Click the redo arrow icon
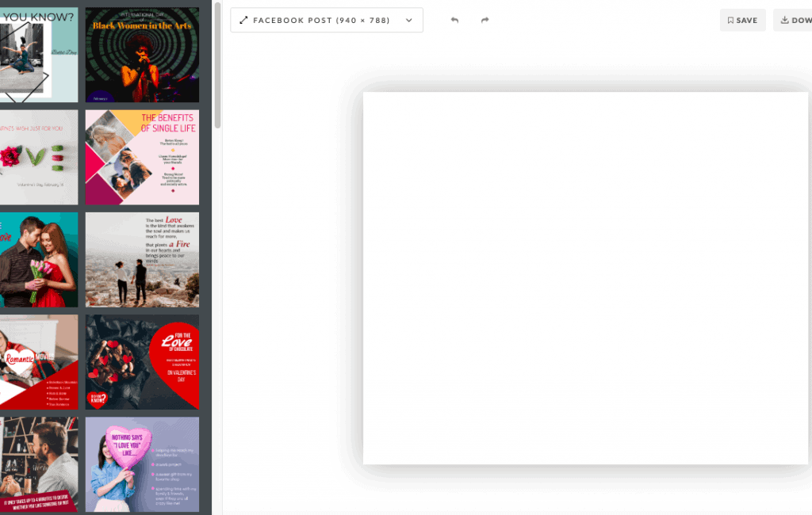Image resolution: width=812 pixels, height=515 pixels. click(485, 20)
